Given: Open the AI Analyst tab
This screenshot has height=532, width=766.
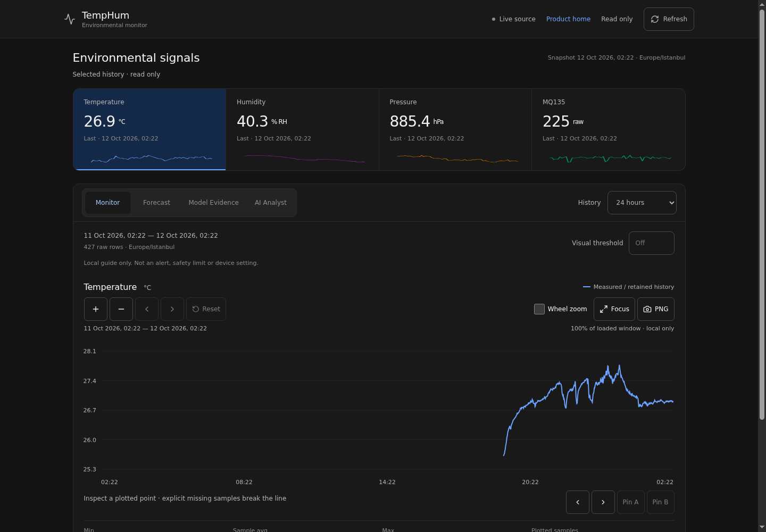Looking at the screenshot, I should [x=270, y=203].
